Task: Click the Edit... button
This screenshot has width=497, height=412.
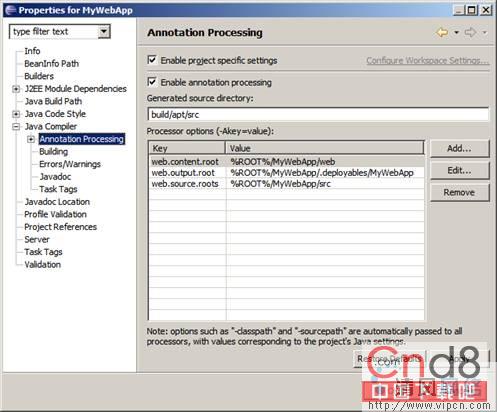Action: (459, 171)
